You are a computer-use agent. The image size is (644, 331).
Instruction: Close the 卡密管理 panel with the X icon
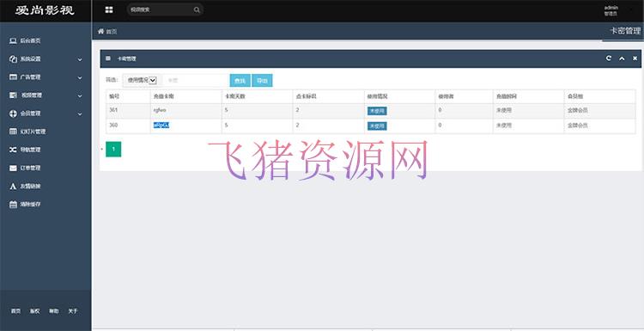pyautogui.click(x=635, y=58)
